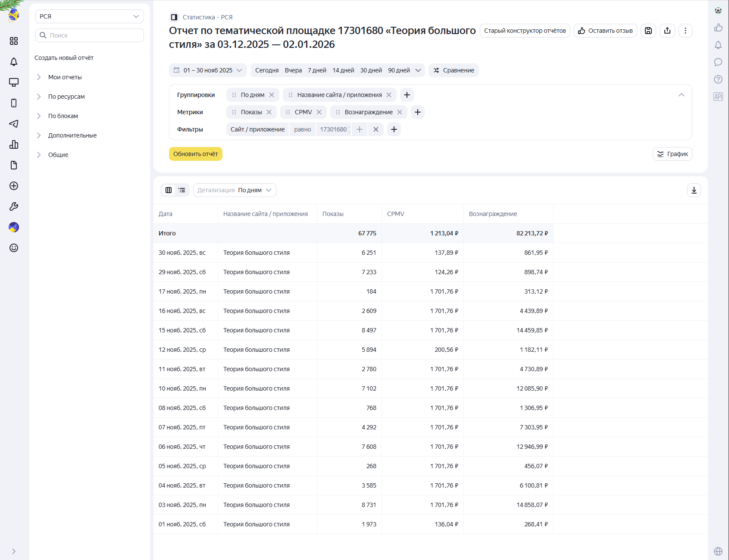This screenshot has width=729, height=560.
Task: Click the Обновить отчёт button
Action: click(x=195, y=154)
